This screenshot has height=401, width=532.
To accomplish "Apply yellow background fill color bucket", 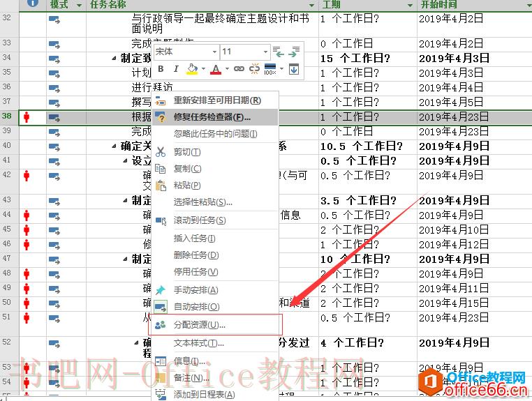I will click(192, 69).
